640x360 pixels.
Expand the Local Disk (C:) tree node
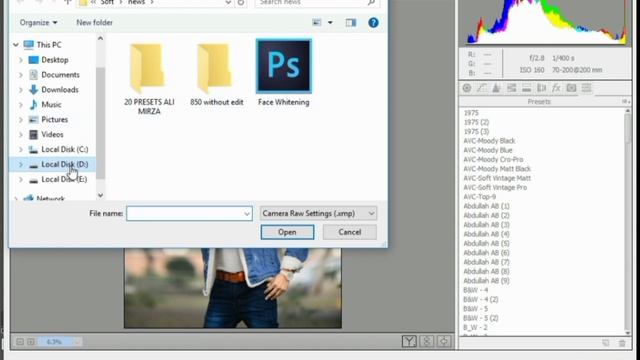coord(20,149)
